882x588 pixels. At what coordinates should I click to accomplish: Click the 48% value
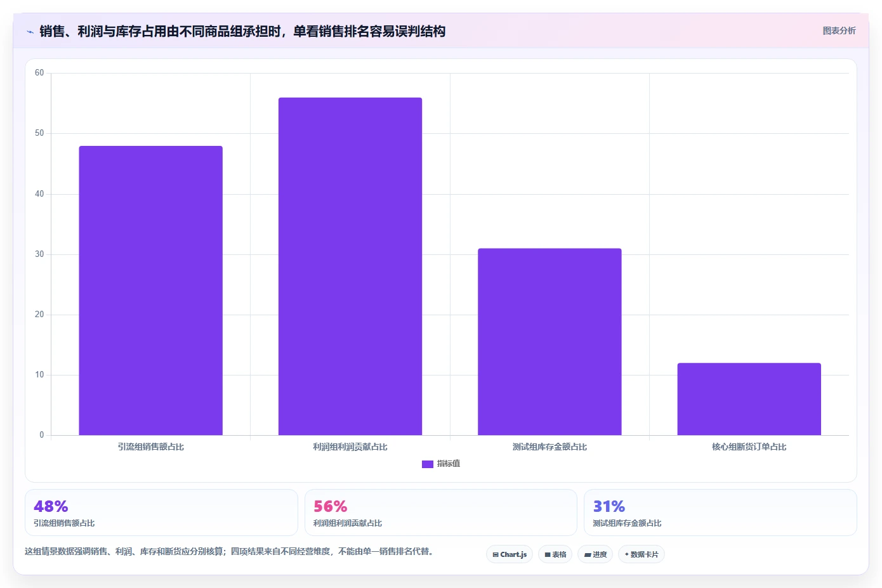click(x=51, y=507)
